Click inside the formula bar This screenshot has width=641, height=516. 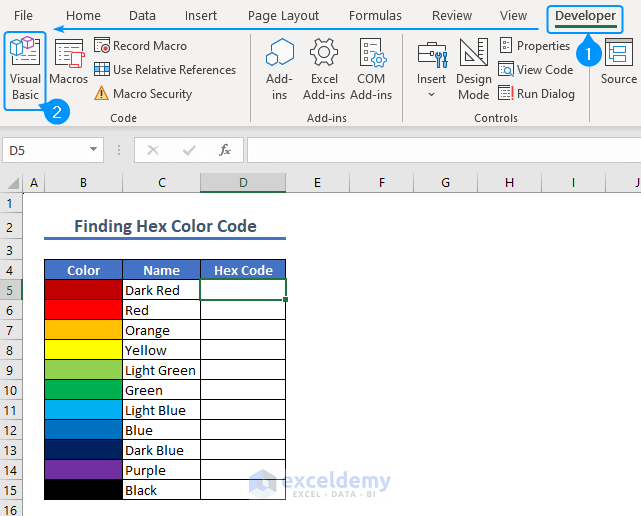[x=444, y=150]
